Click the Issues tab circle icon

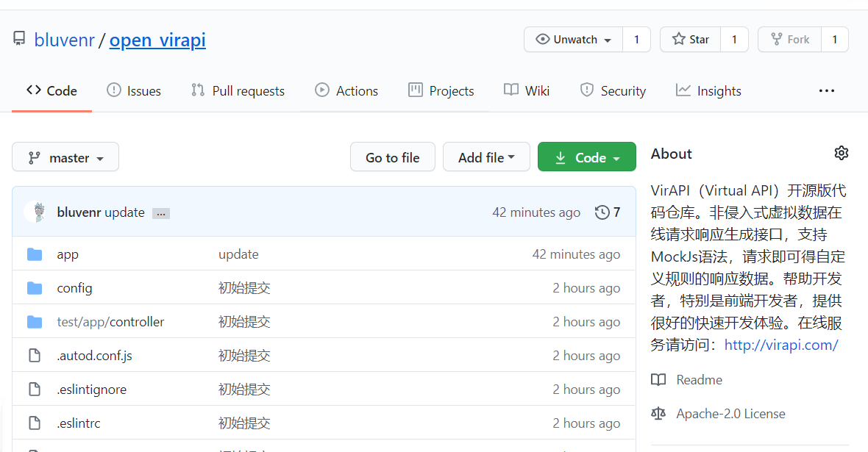point(113,90)
